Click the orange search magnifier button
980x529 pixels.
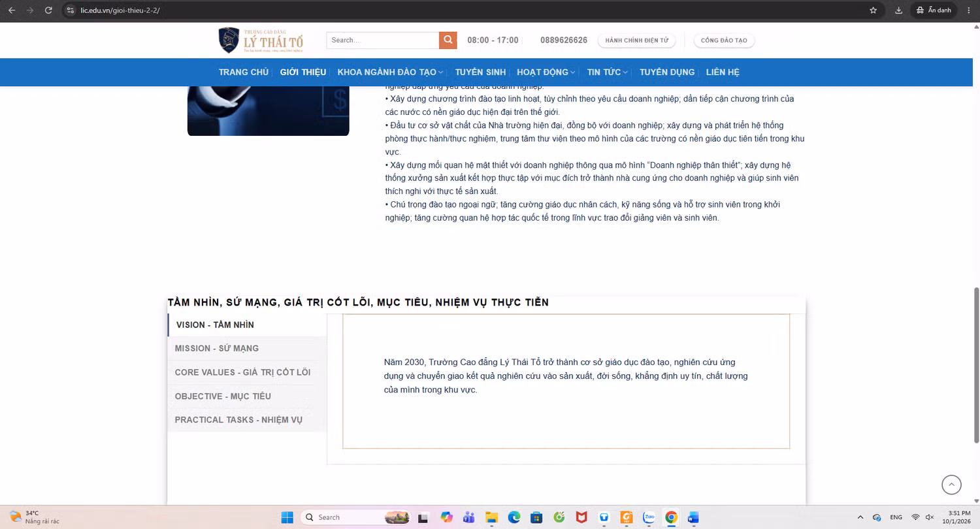(448, 40)
